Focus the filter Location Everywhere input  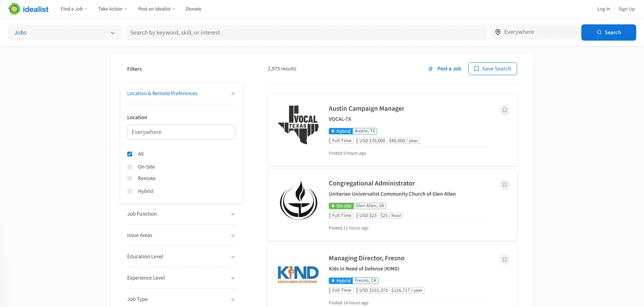pos(181,132)
